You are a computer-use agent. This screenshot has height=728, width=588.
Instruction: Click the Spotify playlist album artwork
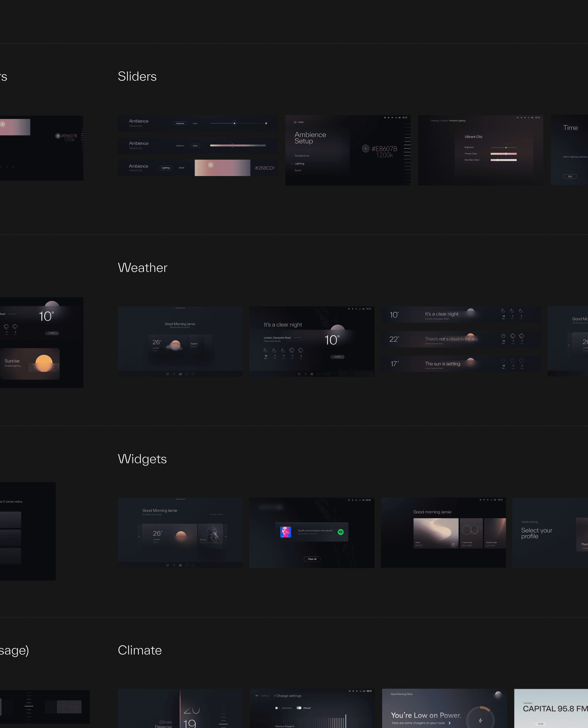[286, 532]
